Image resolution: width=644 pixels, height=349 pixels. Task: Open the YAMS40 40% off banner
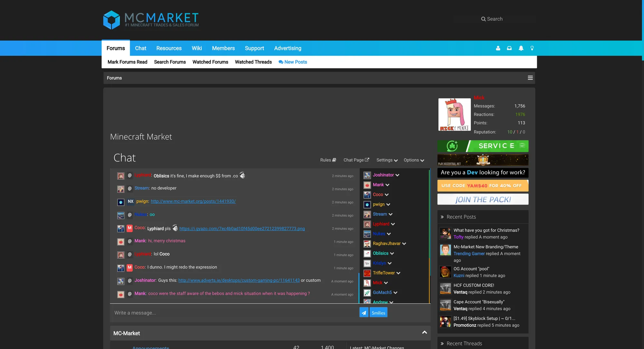click(x=483, y=186)
